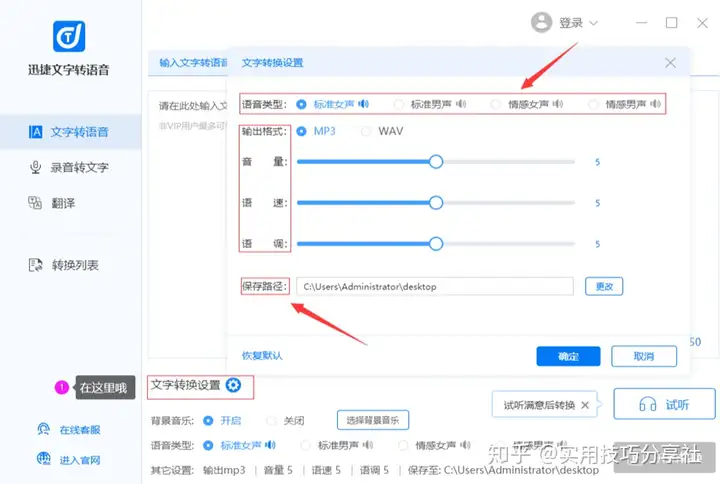Select 标准男声 in the dialog
The width and height of the screenshot is (720, 484).
tap(399, 104)
